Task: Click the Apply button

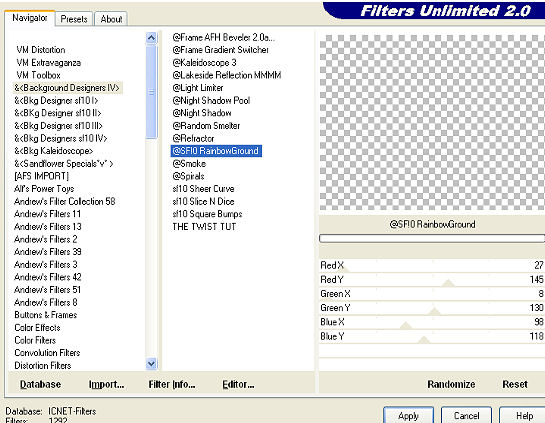Action: (408, 416)
